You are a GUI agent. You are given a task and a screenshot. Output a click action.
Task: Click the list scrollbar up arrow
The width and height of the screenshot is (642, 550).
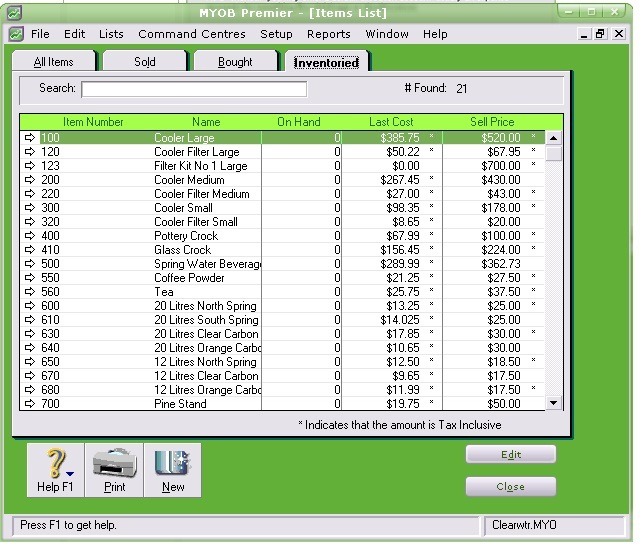tap(554, 138)
